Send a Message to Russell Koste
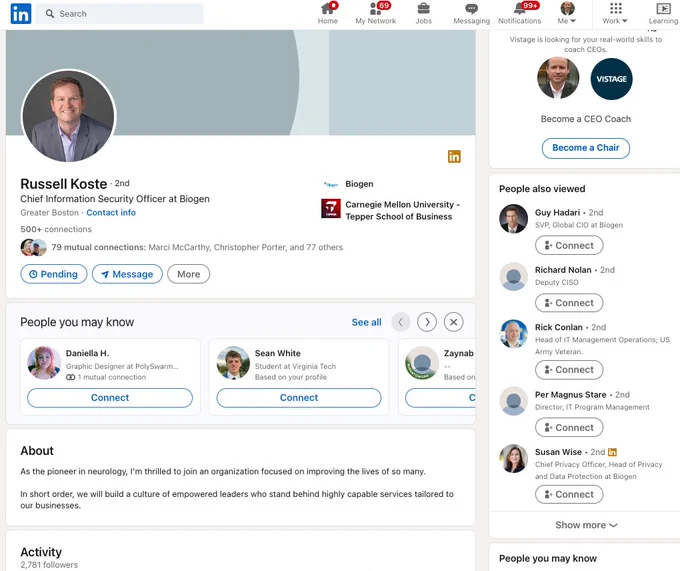This screenshot has height=571, width=680. (x=127, y=274)
